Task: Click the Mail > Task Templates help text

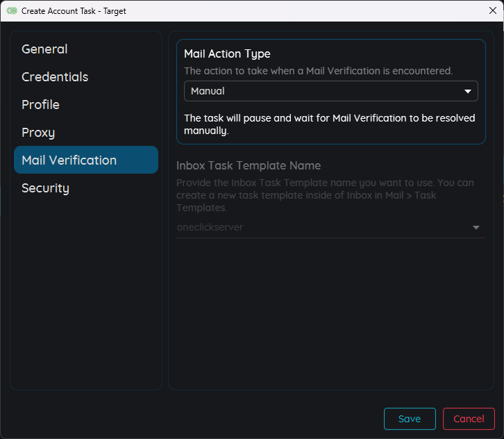Action: (x=325, y=195)
